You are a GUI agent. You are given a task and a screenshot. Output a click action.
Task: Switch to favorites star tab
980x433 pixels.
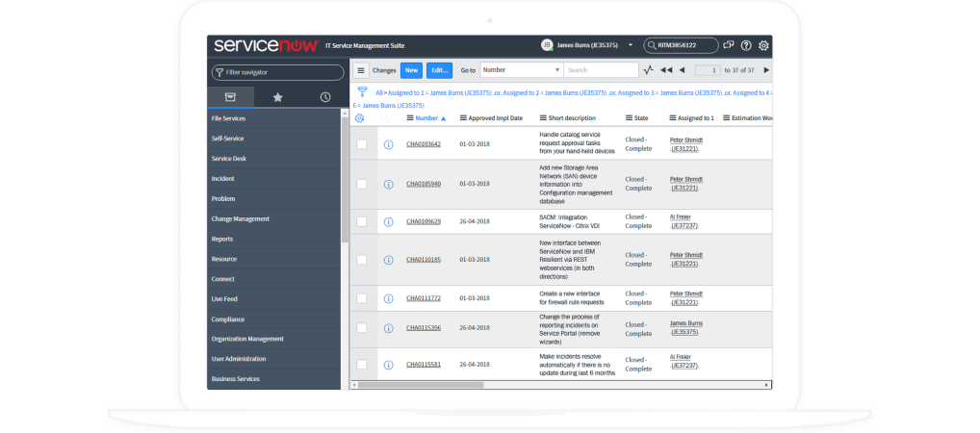277,97
